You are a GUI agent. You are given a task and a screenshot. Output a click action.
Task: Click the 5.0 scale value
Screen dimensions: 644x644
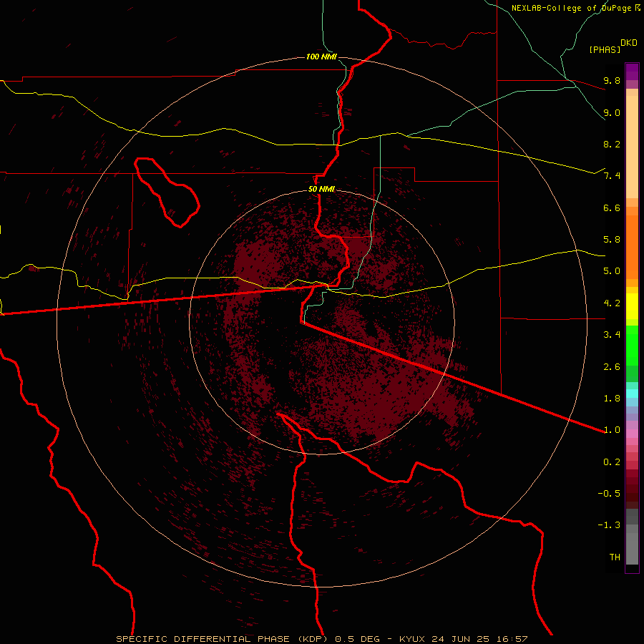pos(612,271)
